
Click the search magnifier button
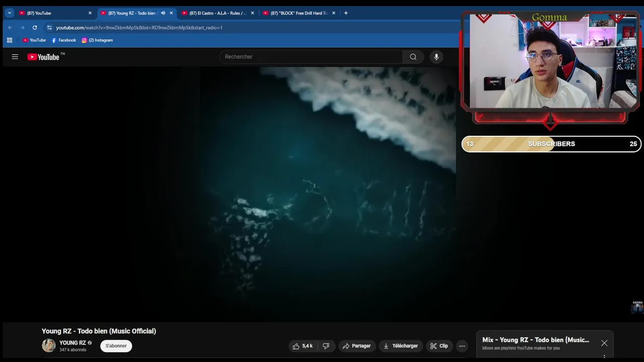413,57
